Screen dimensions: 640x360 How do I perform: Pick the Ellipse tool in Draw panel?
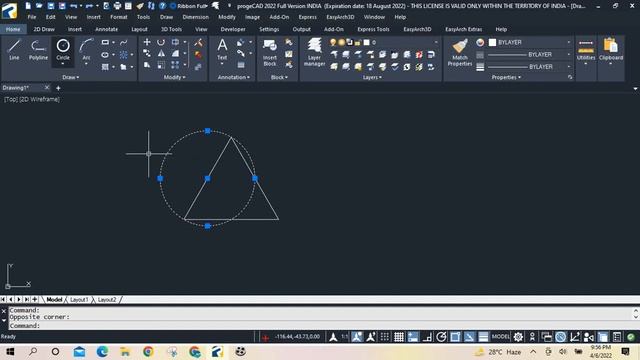click(x=105, y=54)
